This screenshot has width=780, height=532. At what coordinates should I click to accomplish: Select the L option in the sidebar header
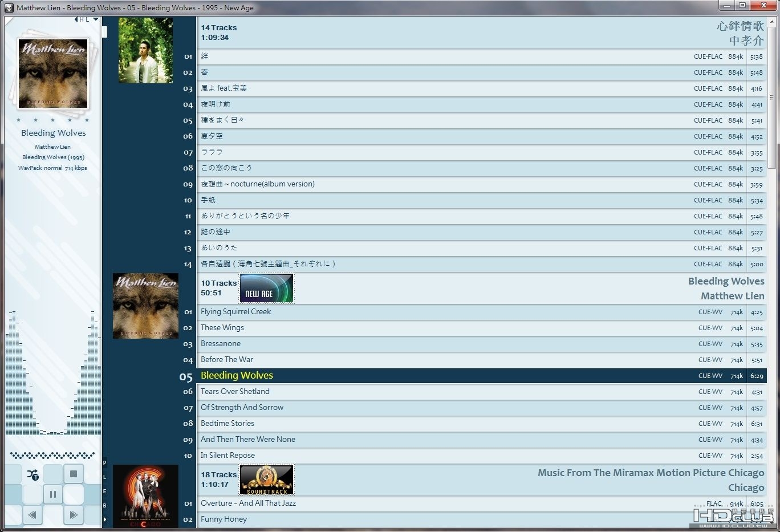(87, 19)
